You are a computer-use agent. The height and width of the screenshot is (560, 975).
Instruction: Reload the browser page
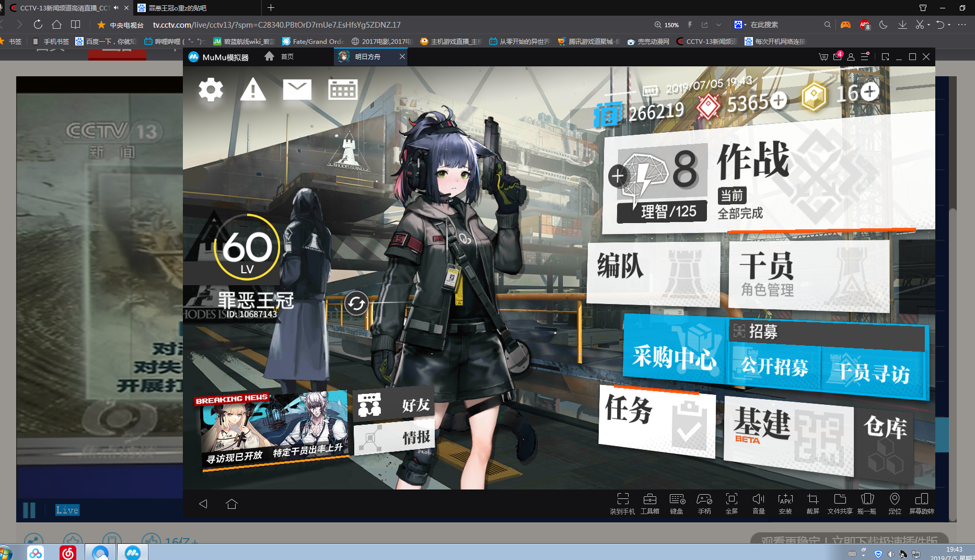coord(38,25)
